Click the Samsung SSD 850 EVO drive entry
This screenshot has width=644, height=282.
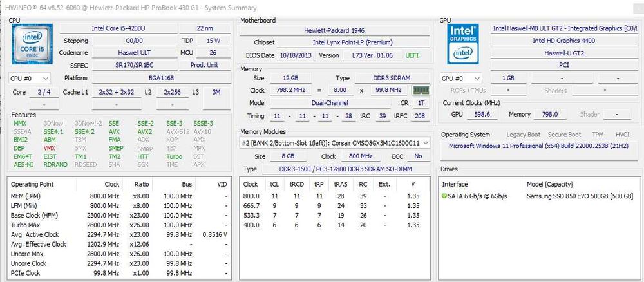580,196
